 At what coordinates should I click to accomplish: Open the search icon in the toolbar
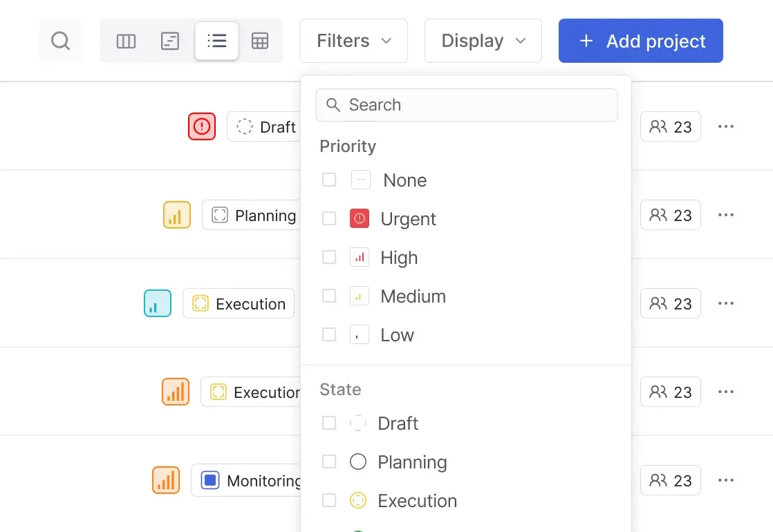pyautogui.click(x=60, y=41)
